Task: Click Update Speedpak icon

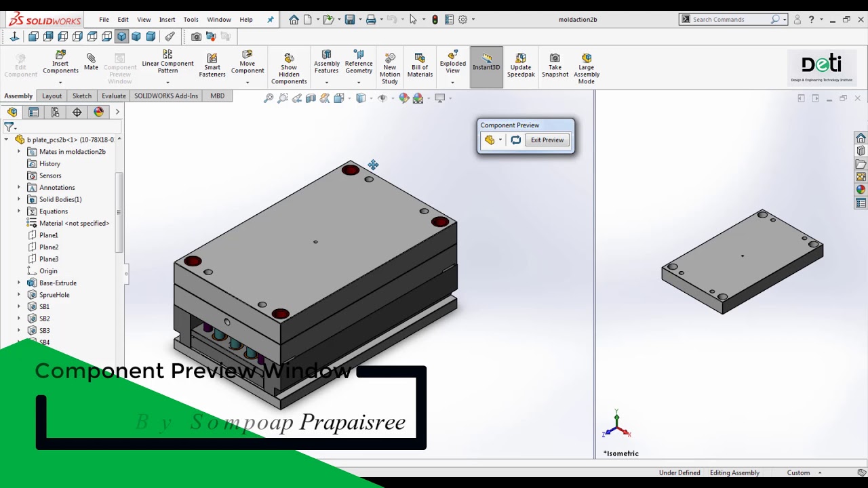Action: (521, 66)
